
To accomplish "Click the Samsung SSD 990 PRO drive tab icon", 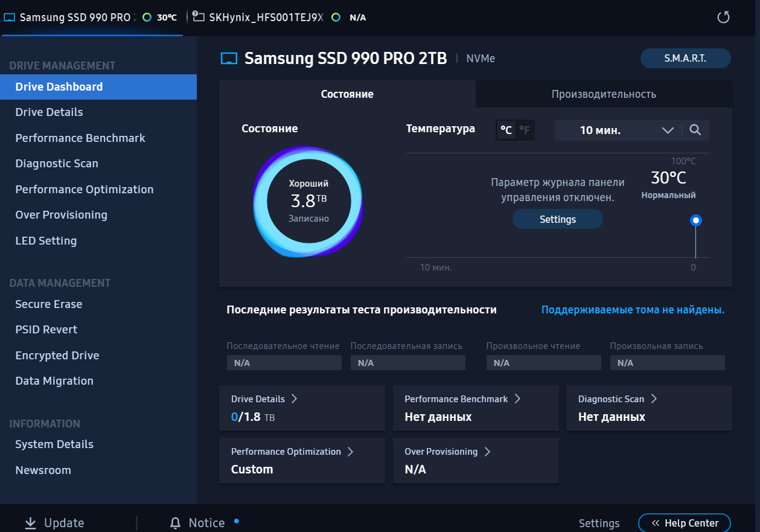I will 9,18.
